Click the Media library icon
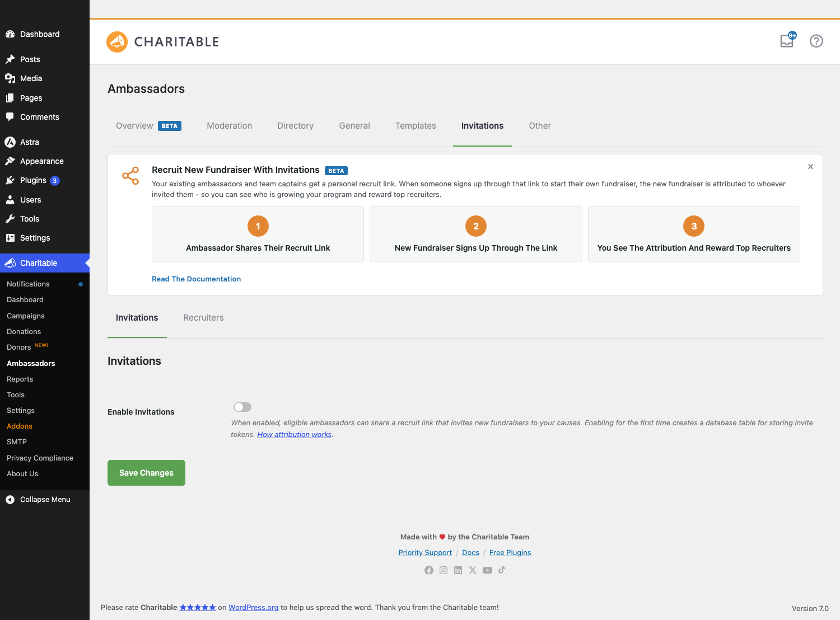Screen dimensions: 840x620 click(x=10, y=78)
